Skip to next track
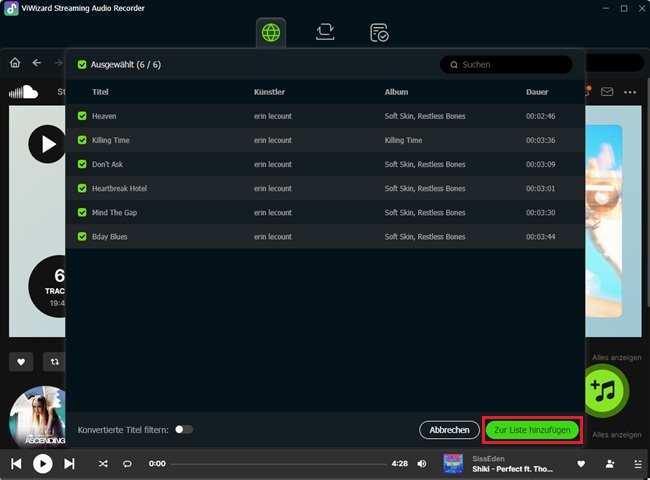 click(69, 464)
